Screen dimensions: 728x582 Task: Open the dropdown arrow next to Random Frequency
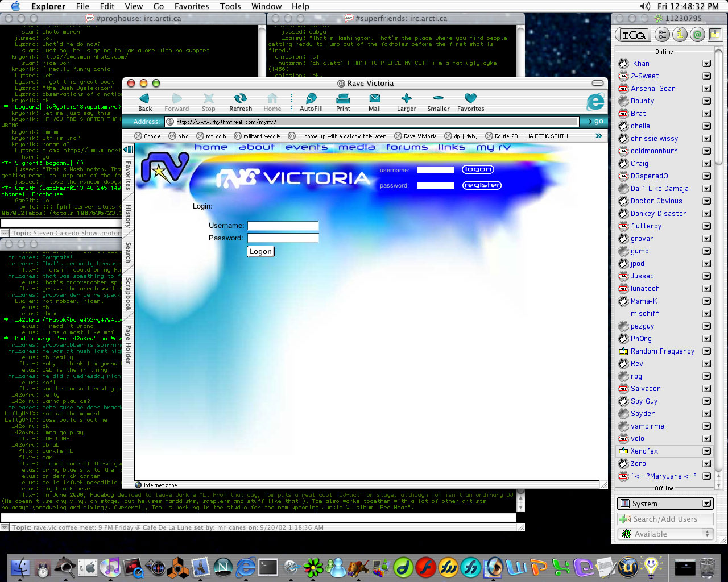coord(706,351)
